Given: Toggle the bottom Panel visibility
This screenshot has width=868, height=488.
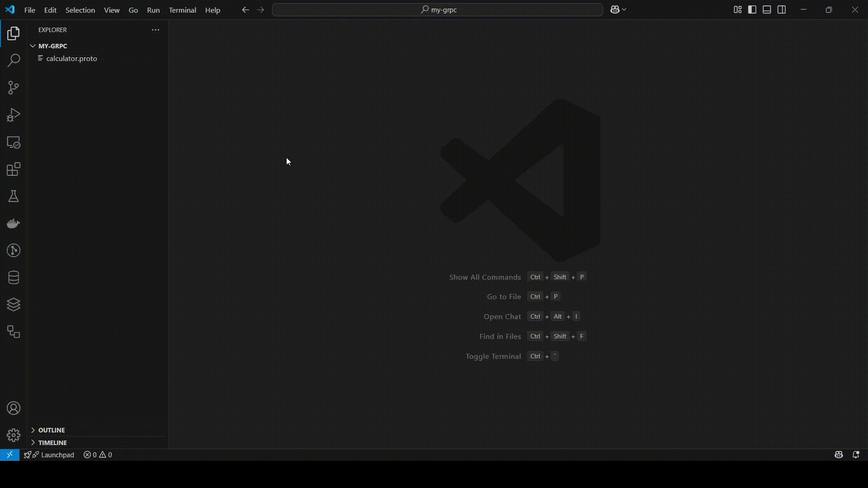Looking at the screenshot, I should pos(767,9).
